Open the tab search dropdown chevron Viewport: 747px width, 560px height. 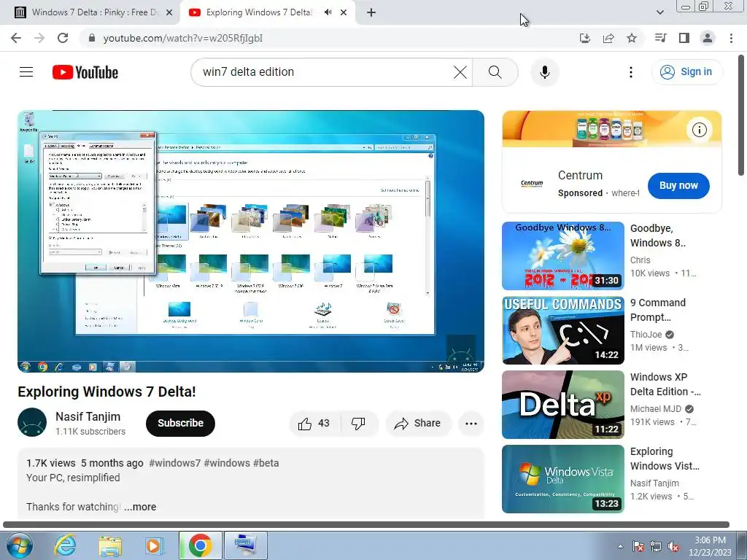click(659, 12)
